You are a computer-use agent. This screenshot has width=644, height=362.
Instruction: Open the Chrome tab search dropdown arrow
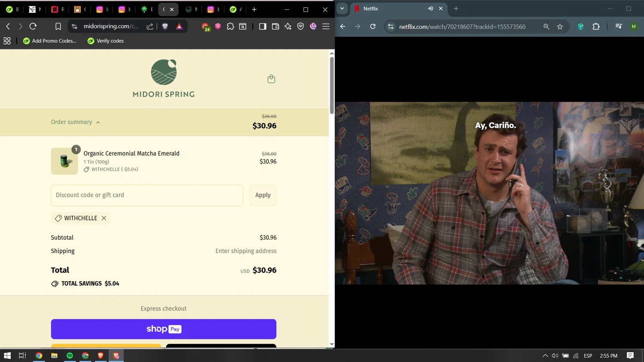point(342,9)
